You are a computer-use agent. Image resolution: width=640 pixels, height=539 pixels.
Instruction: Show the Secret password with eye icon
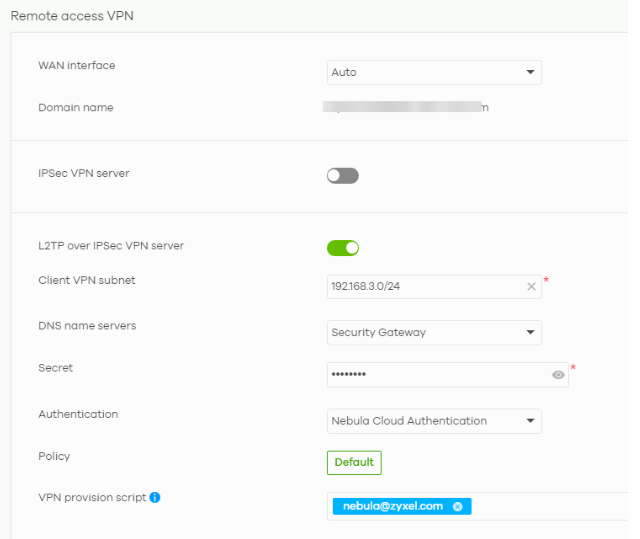[x=558, y=375]
